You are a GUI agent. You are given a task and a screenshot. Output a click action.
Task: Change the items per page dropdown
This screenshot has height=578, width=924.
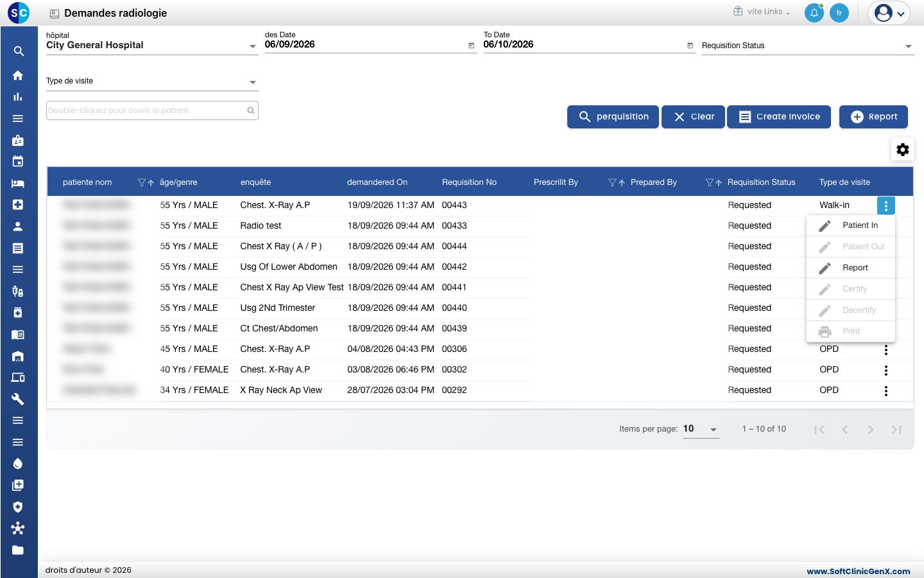[701, 429]
